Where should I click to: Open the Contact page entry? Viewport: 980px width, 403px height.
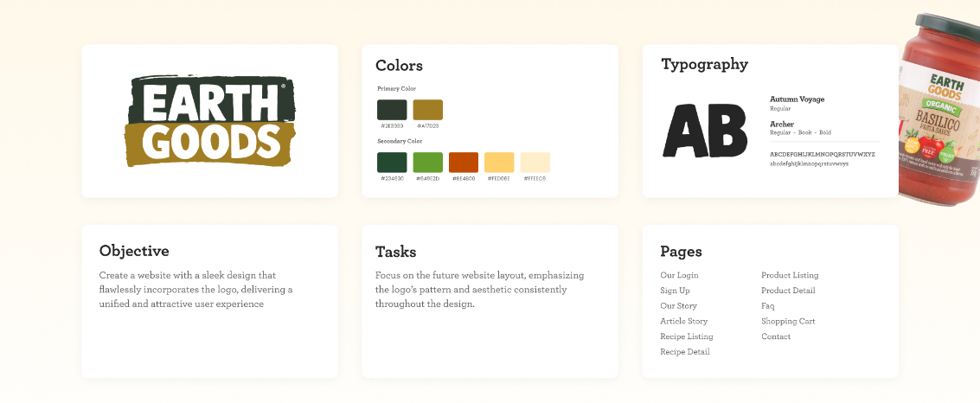pyautogui.click(x=776, y=336)
